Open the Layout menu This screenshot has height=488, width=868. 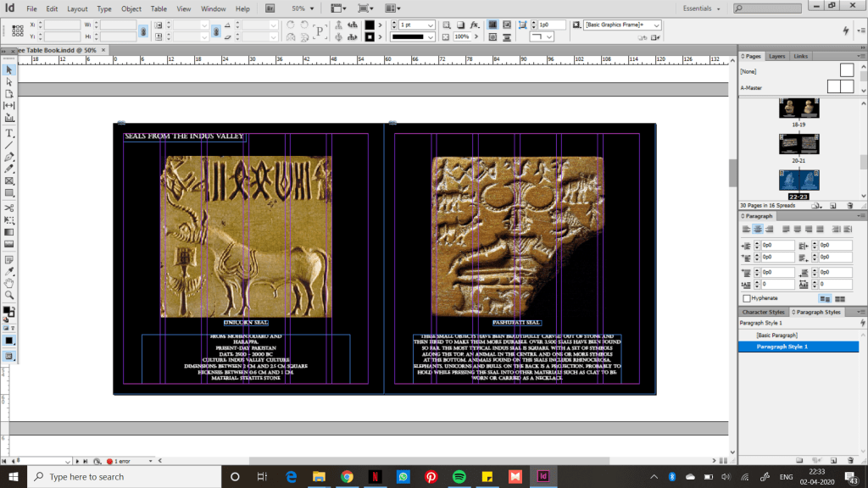[x=77, y=8]
